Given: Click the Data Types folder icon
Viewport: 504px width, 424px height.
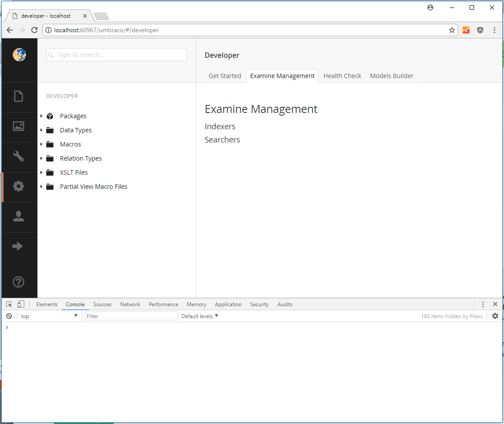Looking at the screenshot, I should tap(50, 130).
